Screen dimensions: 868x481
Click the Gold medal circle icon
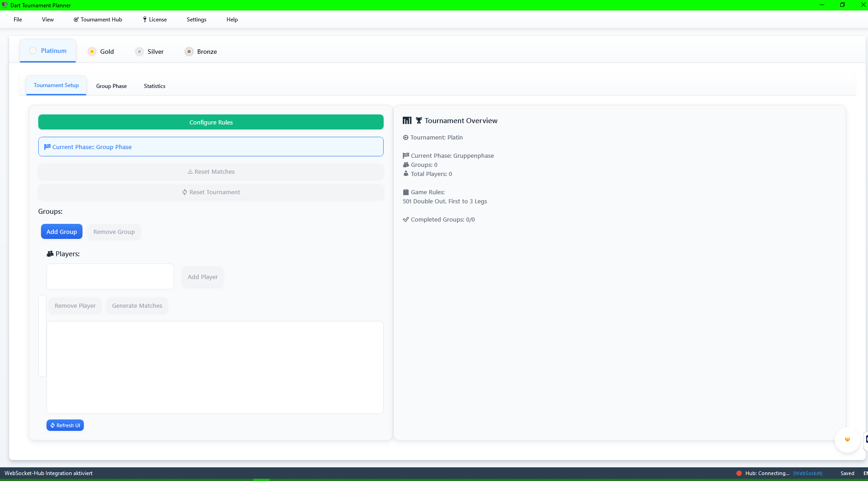(92, 52)
